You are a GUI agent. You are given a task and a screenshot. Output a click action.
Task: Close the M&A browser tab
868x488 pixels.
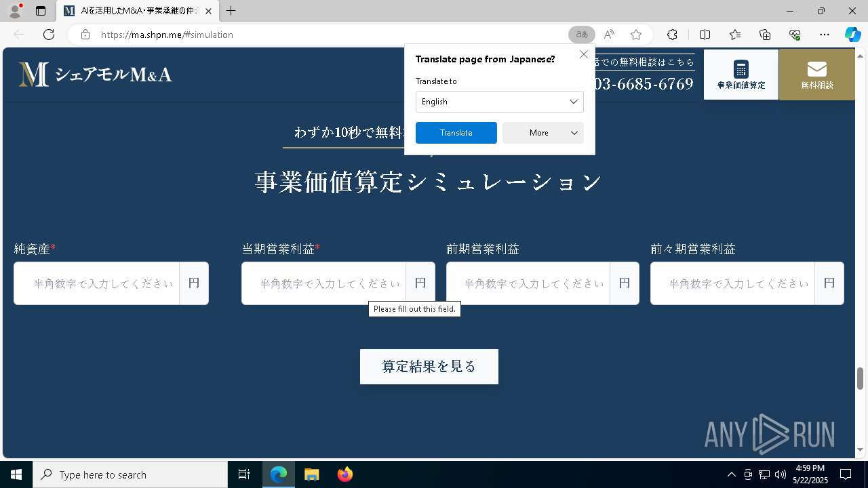(208, 11)
